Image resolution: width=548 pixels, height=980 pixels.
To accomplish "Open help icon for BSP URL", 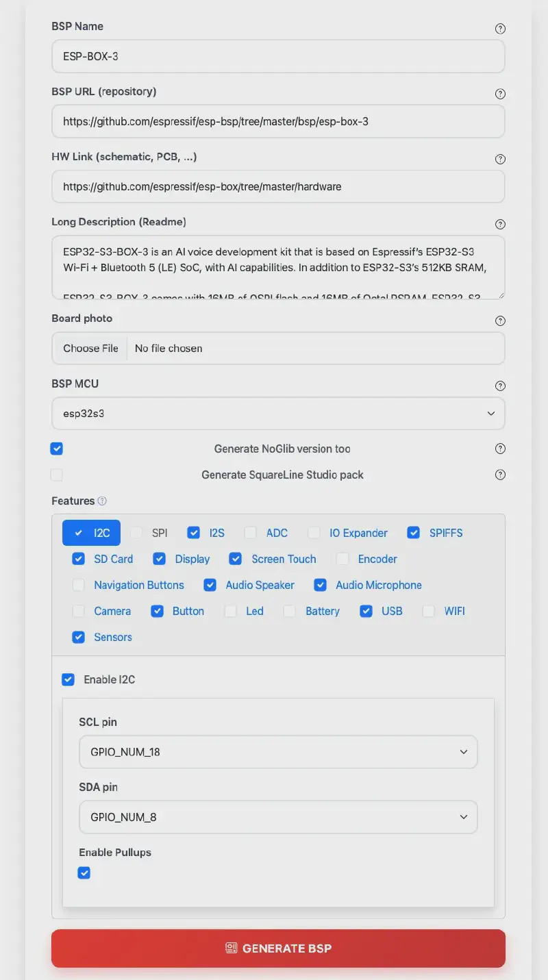I will 500,94.
